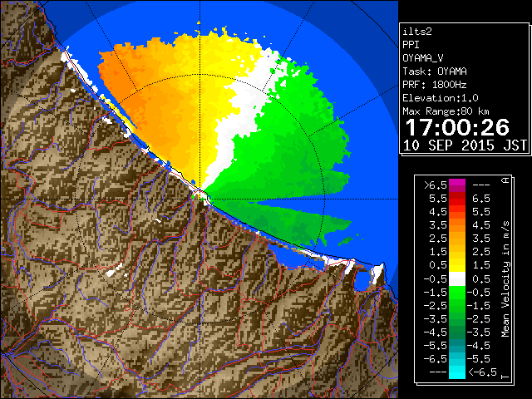
Task: Select the 'PPI' scan type text
Action: point(411,45)
